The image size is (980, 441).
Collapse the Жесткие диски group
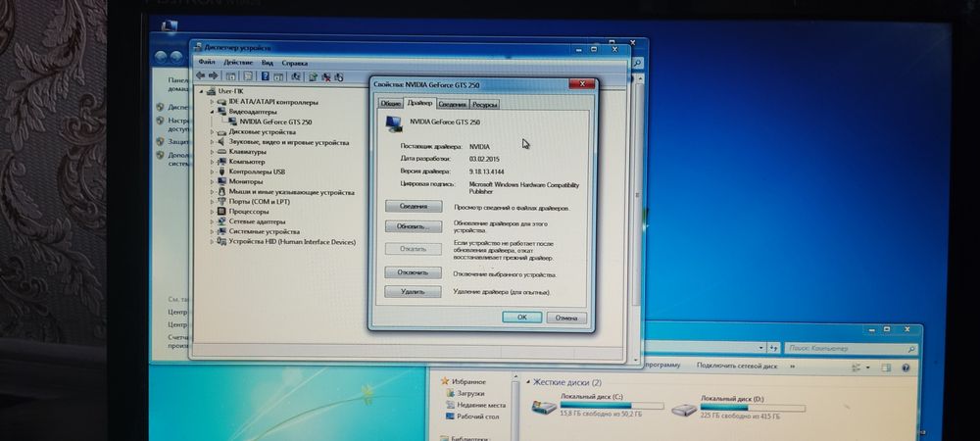(529, 381)
